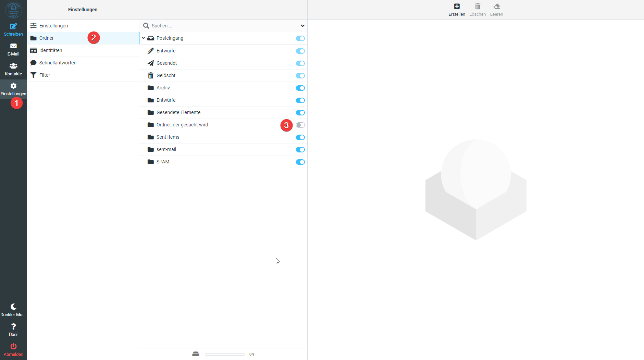Open the Über help icon
This screenshot has height=360, width=644.
tap(13, 327)
